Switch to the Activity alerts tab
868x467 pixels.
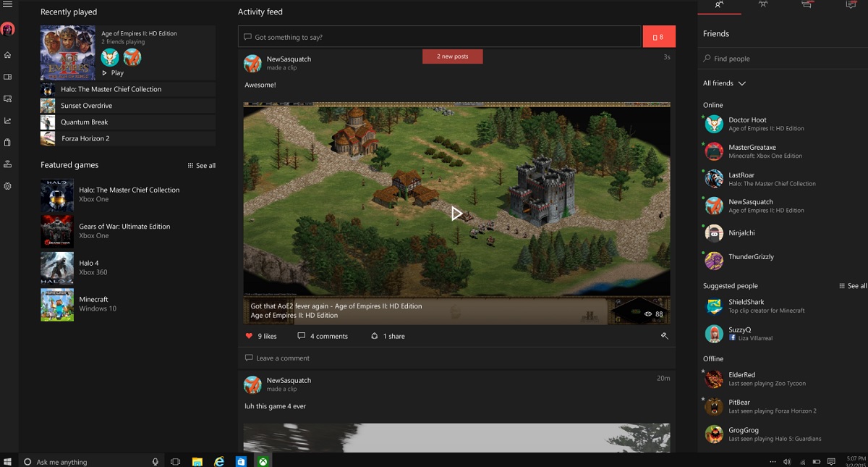point(851,6)
